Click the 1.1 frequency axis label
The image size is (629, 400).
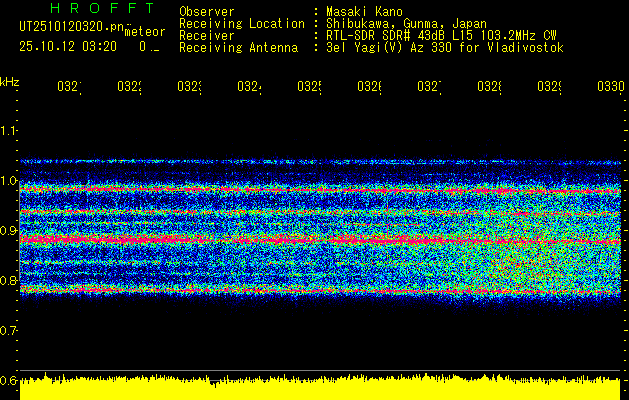click(x=8, y=130)
